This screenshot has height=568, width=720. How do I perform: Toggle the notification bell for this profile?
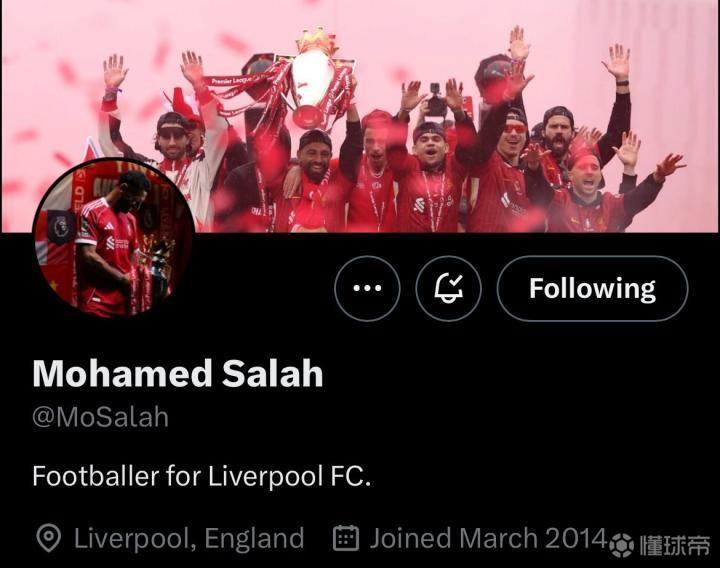[449, 288]
